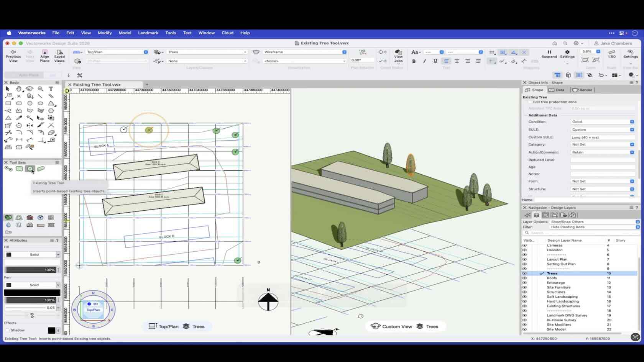Open the Top/Plan view dropdown in toolbar
The height and width of the screenshot is (362, 644).
117,52
